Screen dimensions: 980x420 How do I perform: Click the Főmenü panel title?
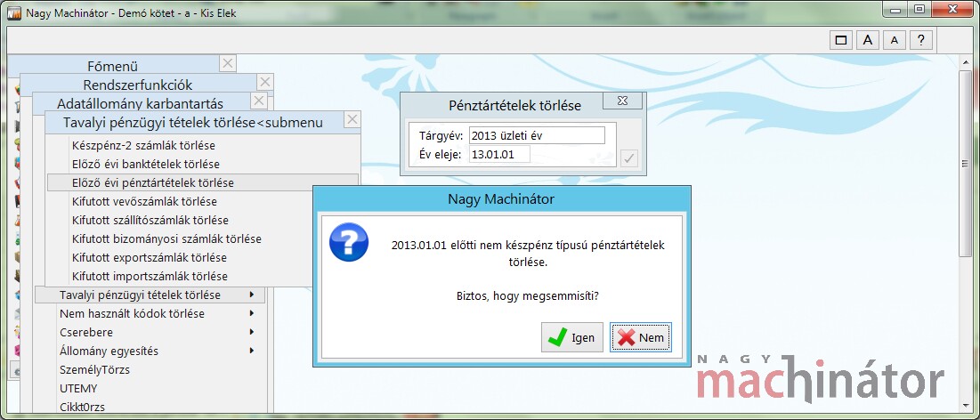point(112,66)
